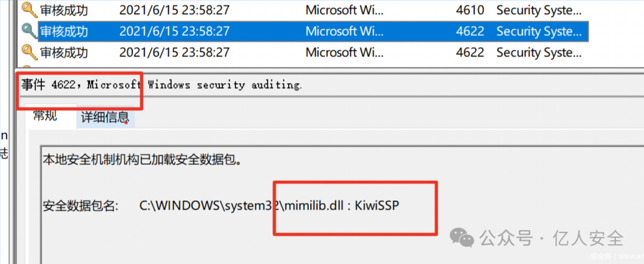This screenshot has width=644, height=264.
Task: Click Microsoft Wi... source of the 4610 event
Action: (x=345, y=10)
